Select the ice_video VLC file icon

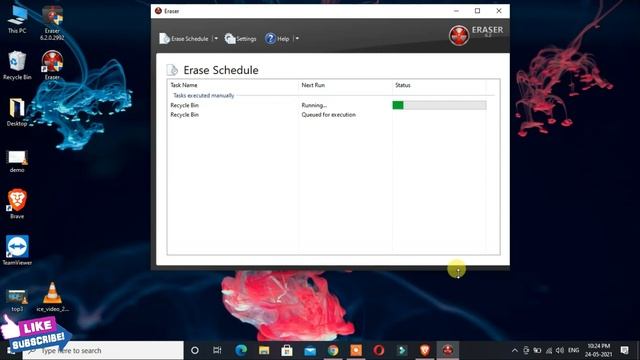[x=52, y=297]
